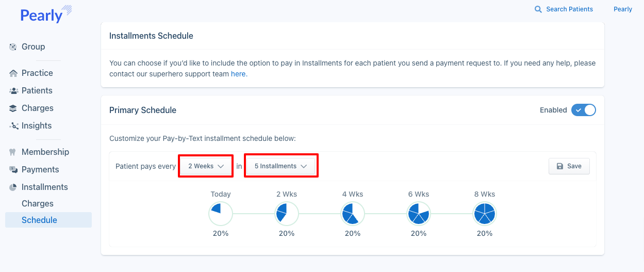Click the Installments pie chart icon

pos(13,187)
